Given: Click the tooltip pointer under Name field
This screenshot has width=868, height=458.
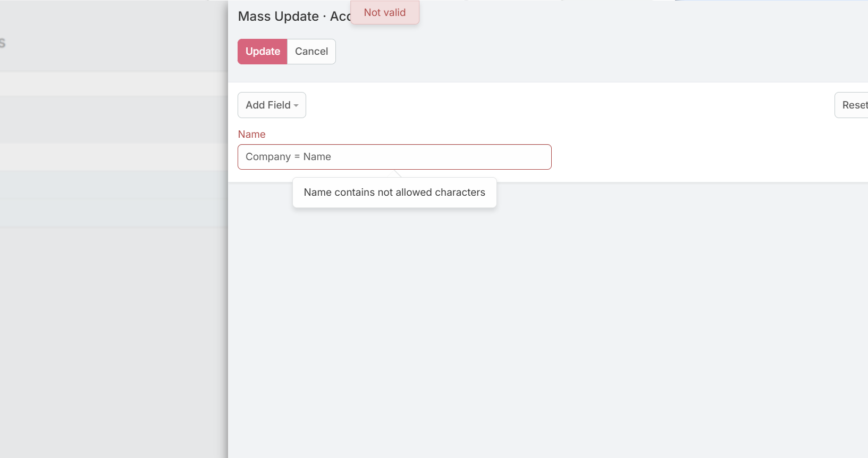Looking at the screenshot, I should pos(396,174).
